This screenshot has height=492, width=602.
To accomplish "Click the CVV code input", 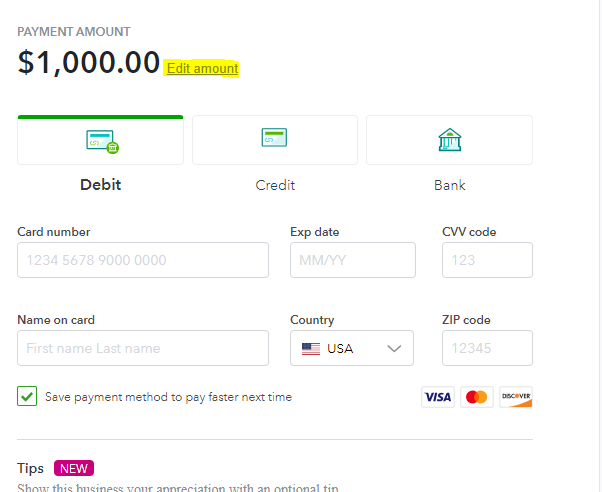I will pos(487,260).
